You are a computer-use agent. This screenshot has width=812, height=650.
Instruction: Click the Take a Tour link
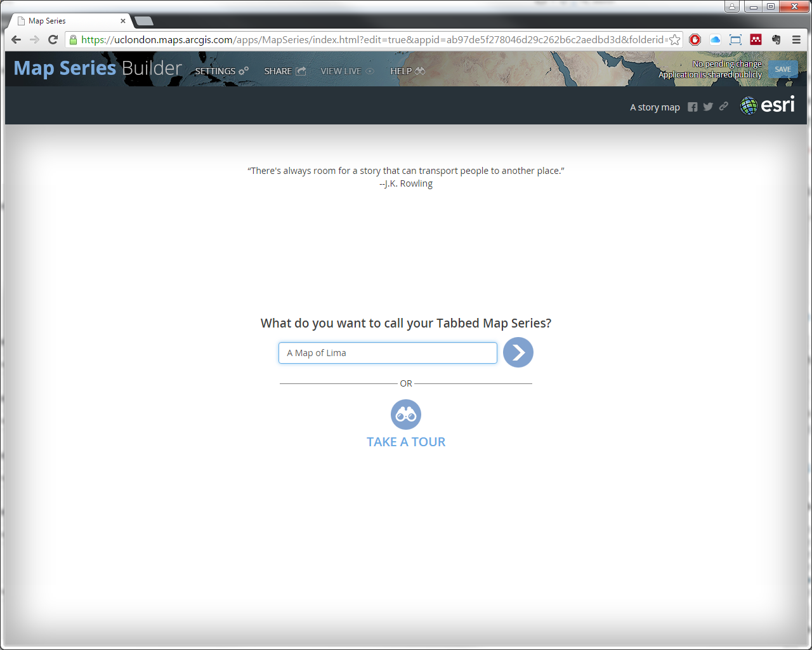(x=406, y=442)
